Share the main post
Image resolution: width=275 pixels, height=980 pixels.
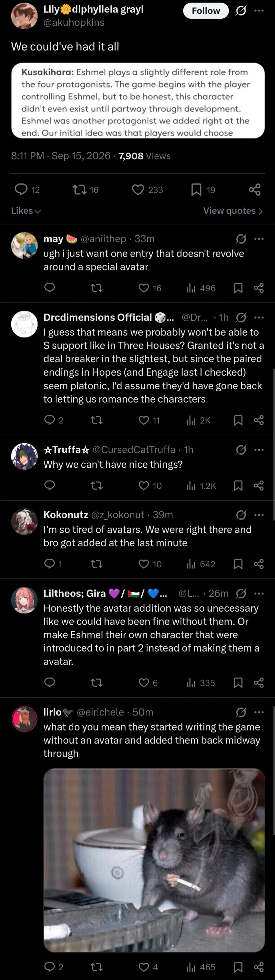(x=255, y=190)
